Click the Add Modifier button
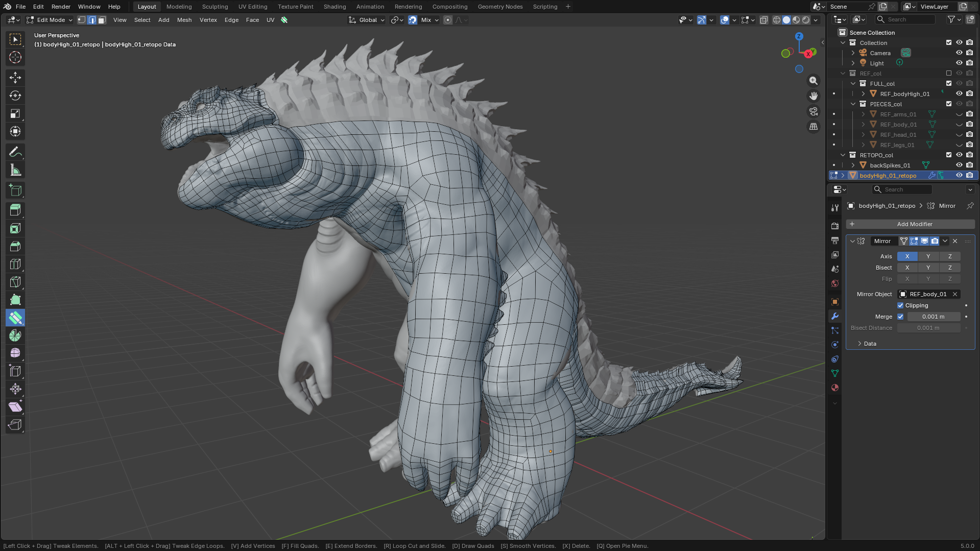This screenshot has width=980, height=551. (x=910, y=224)
